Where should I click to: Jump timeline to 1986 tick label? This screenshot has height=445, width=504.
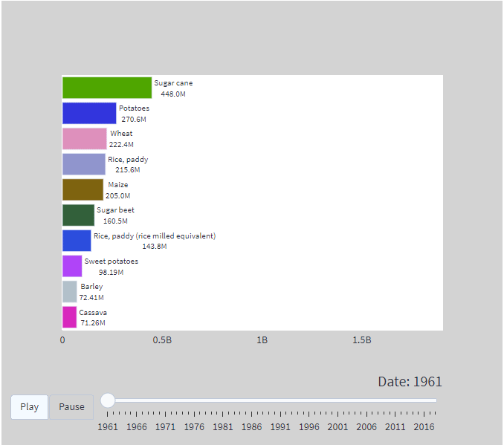tap(252, 426)
